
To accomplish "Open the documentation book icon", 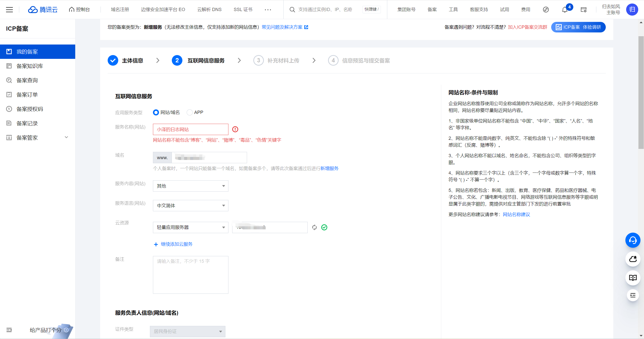I will [633, 278].
